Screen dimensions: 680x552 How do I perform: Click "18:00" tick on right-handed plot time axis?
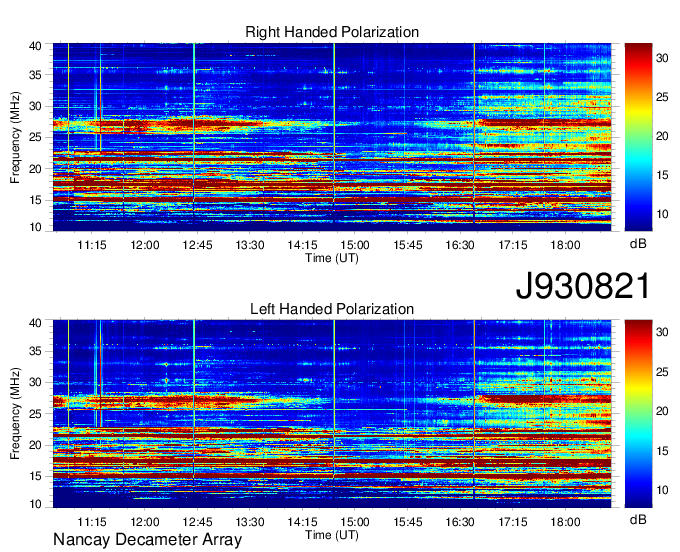click(566, 245)
